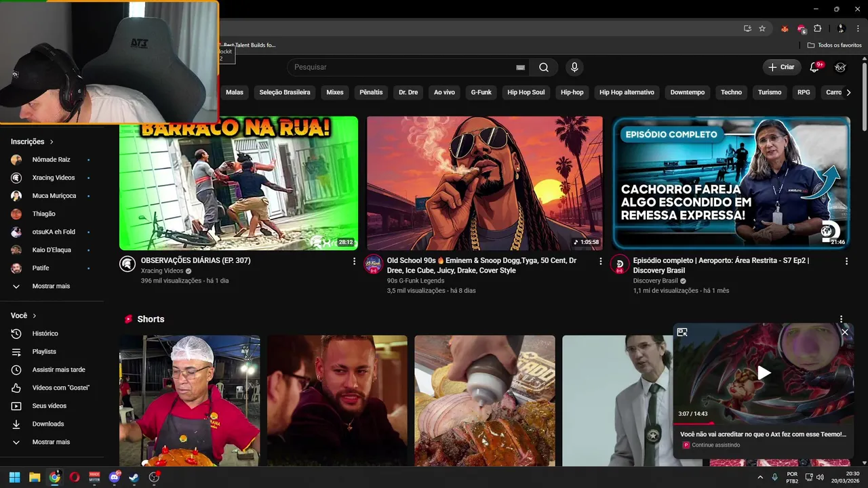Select the Techno chip
This screenshot has width=868, height=488.
point(731,92)
